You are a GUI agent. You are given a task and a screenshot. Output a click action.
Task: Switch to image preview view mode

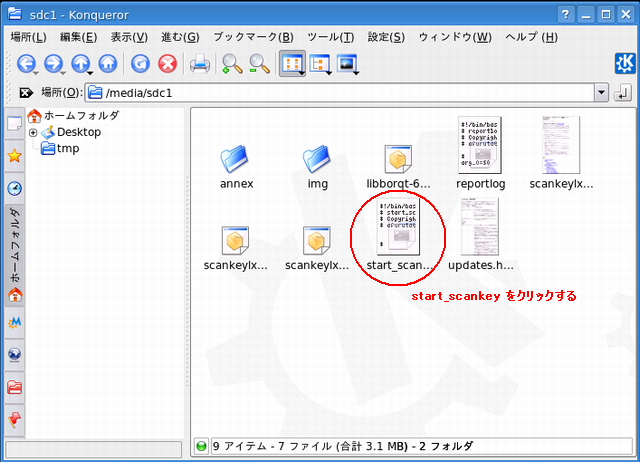[x=347, y=63]
